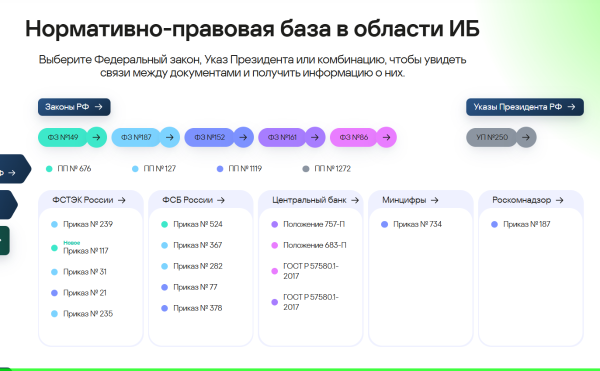
Task: Open the Минцифры section header
Action: click(x=410, y=200)
